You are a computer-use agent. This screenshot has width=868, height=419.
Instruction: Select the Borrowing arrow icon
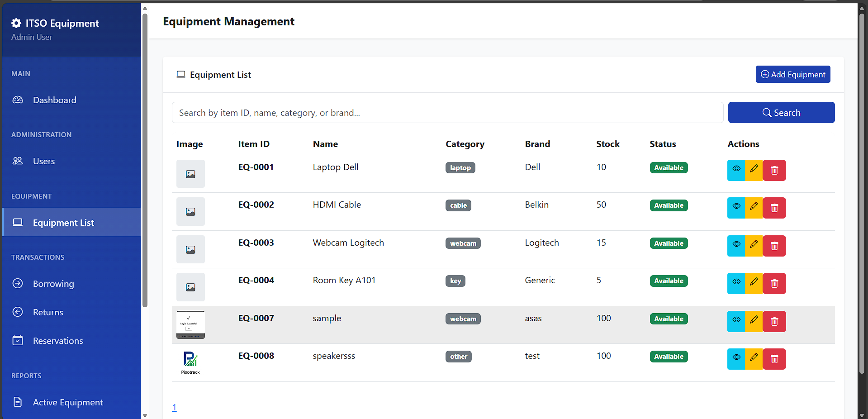coord(18,284)
